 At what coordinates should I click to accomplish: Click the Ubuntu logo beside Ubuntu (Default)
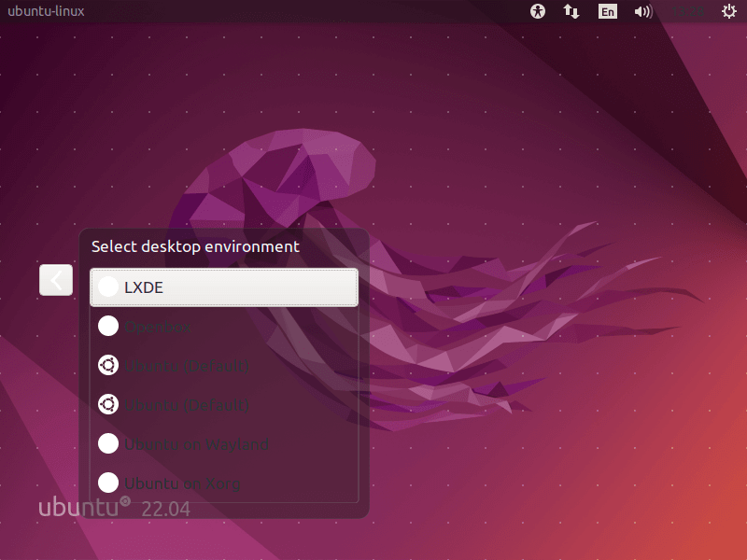[x=108, y=365]
